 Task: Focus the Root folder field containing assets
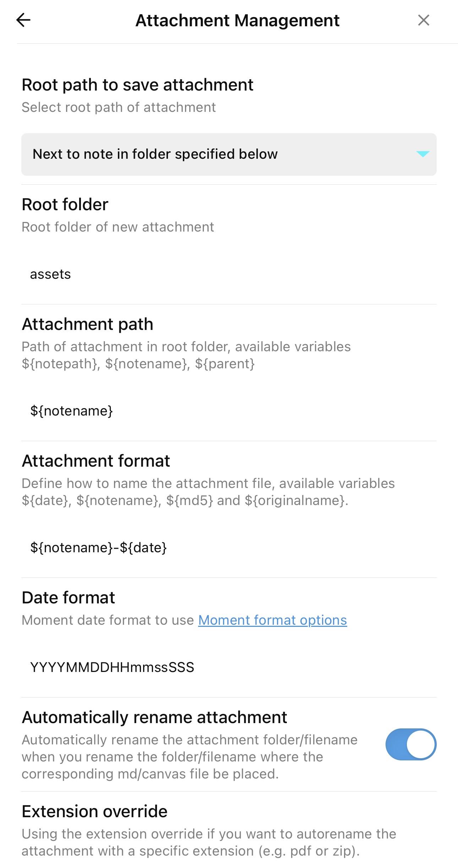click(x=229, y=274)
